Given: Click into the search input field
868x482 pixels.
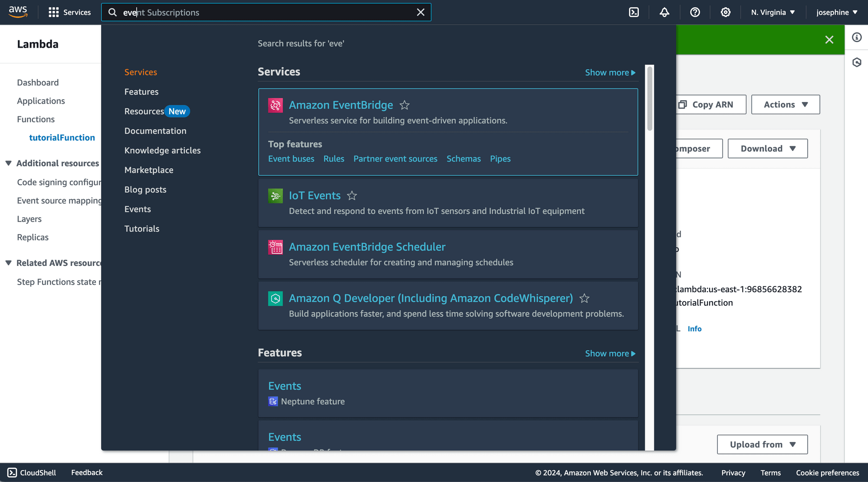Looking at the screenshot, I should (266, 12).
